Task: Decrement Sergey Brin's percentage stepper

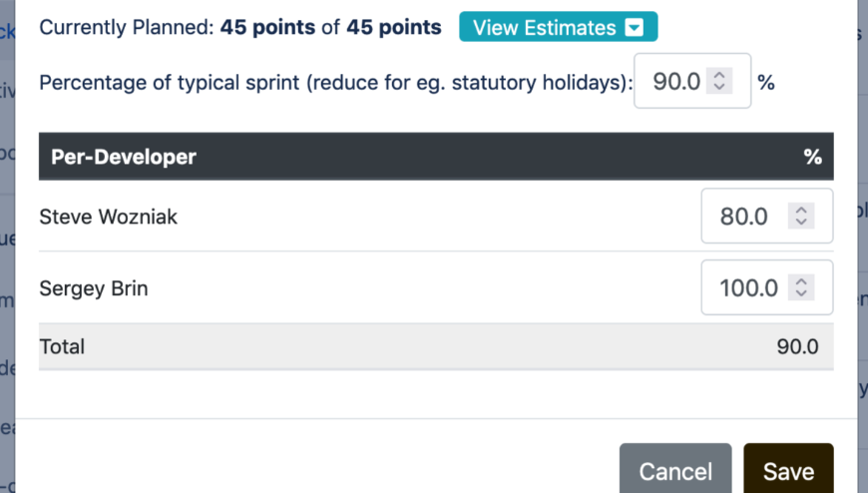Action: click(801, 294)
